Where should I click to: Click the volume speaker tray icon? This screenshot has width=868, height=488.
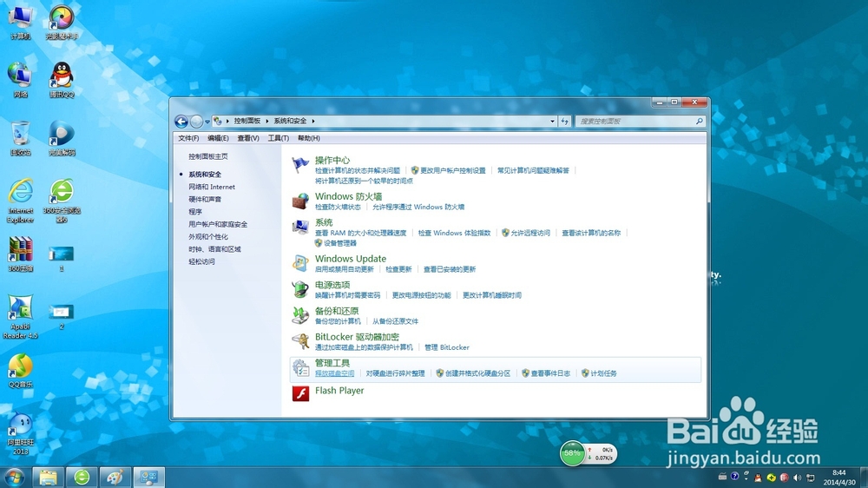pyautogui.click(x=797, y=477)
